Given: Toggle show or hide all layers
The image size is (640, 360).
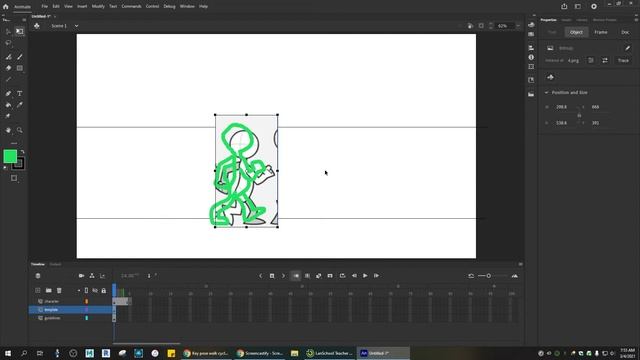Looking at the screenshot, I should point(95,291).
